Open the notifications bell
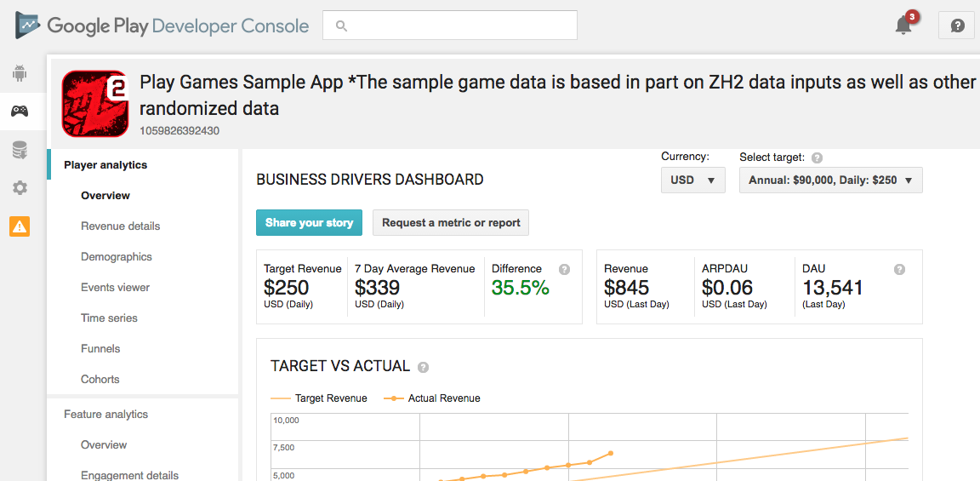The image size is (980, 481). 903,25
